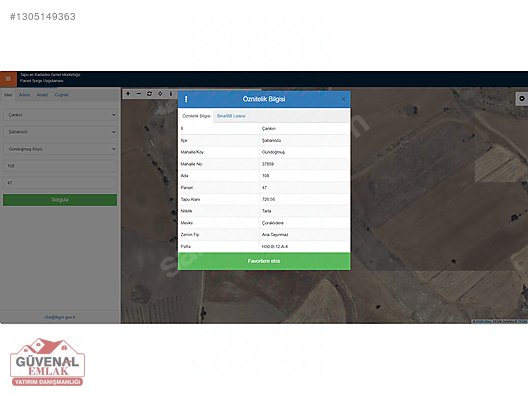This screenshot has width=528, height=396.
Task: Click the locate/crosshair map toolbar icon
Action: 160,94
